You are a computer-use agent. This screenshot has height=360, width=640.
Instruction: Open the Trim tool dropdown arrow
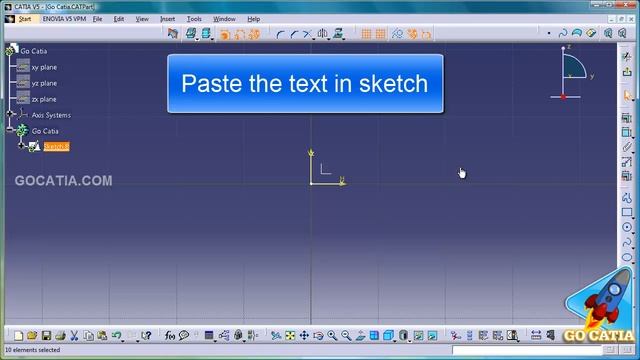coord(313,39)
